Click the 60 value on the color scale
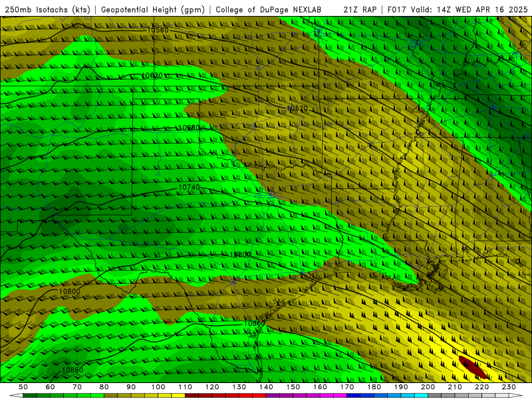 click(51, 387)
